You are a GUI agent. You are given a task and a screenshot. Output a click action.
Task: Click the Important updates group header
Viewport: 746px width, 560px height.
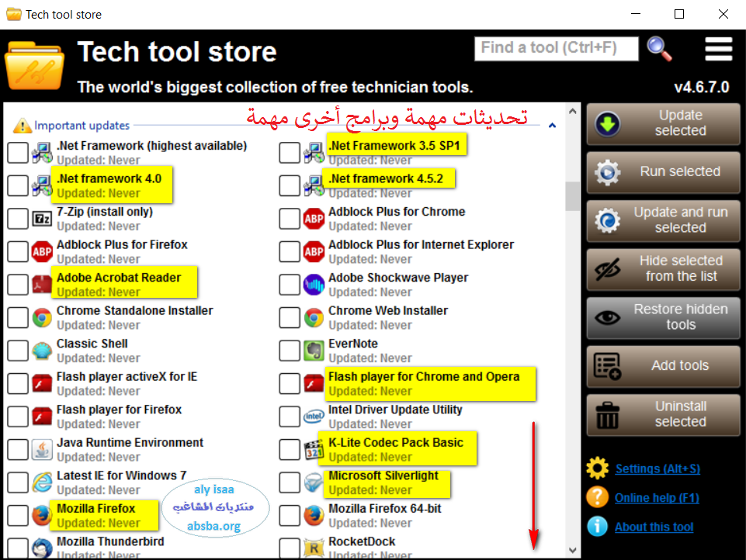[82, 125]
